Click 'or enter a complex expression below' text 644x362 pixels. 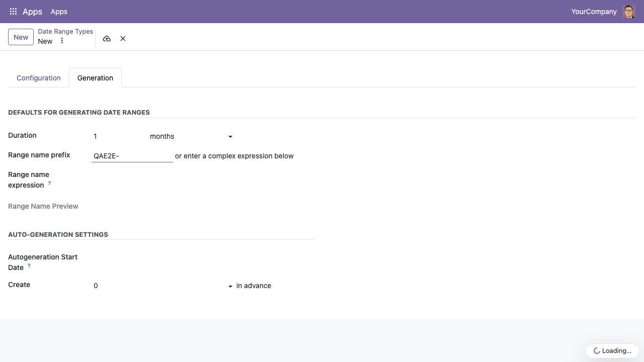[x=234, y=156]
